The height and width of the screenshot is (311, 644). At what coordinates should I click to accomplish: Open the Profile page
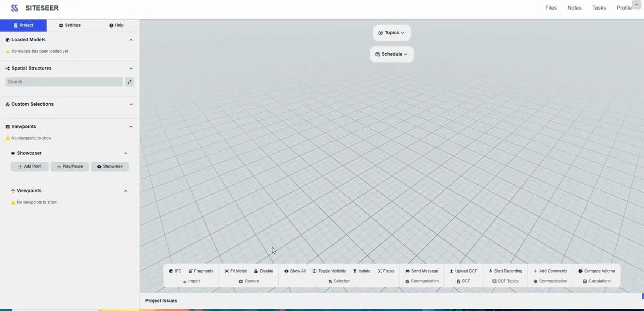[x=624, y=8]
